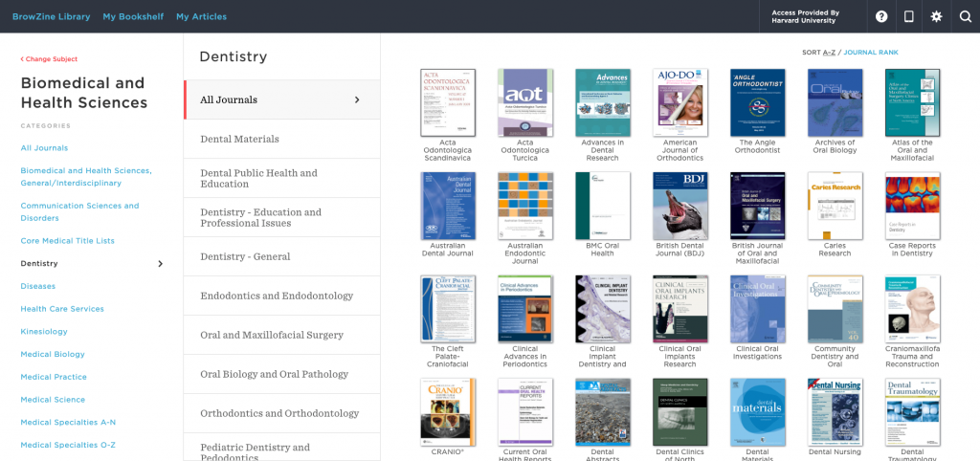The image size is (980, 461).
Task: Open Australian Endodontic Journal cover
Action: click(525, 207)
